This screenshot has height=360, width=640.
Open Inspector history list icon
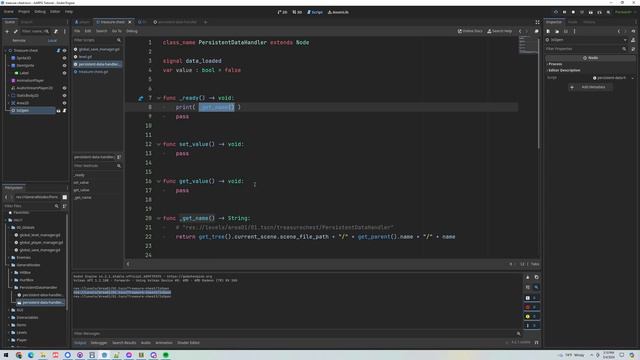tap(633, 31)
